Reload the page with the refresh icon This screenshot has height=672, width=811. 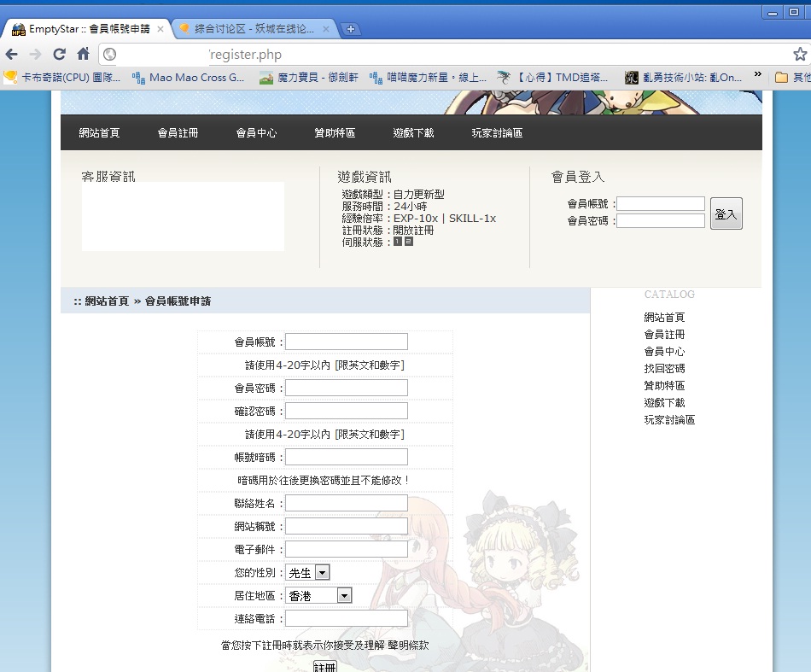tap(59, 55)
